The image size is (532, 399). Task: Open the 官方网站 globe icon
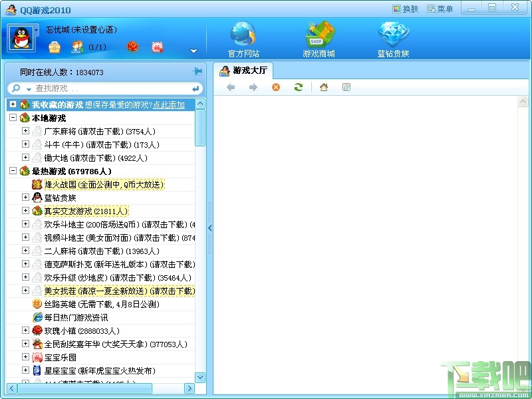coord(243,35)
